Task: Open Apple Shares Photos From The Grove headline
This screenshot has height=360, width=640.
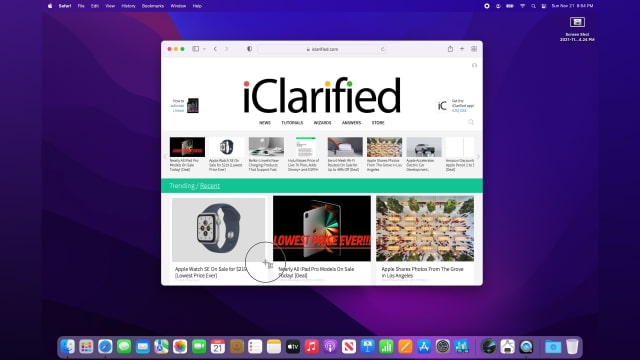Action: tap(422, 272)
